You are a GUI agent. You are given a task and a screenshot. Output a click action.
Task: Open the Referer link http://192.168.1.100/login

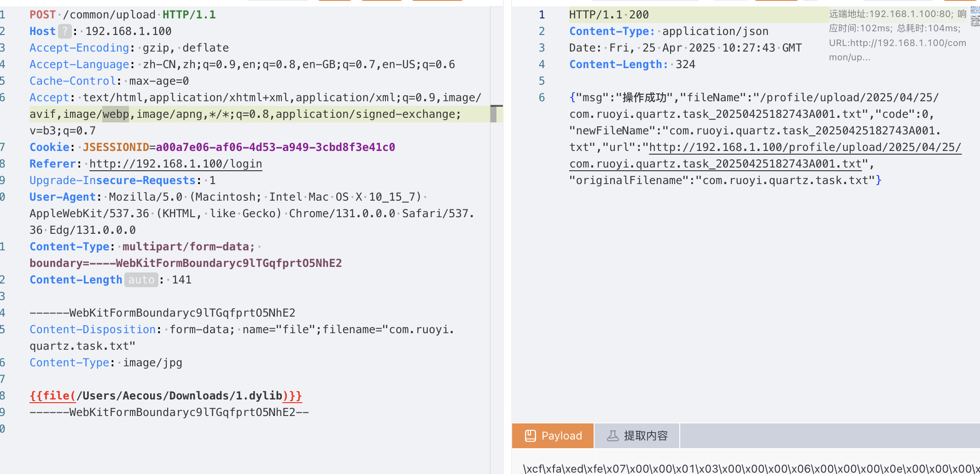point(175,164)
